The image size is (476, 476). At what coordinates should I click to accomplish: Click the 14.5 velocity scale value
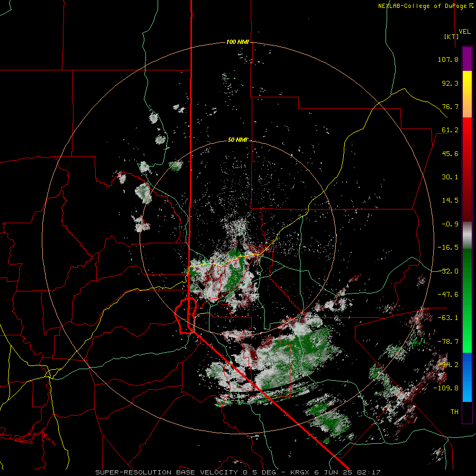coord(450,200)
